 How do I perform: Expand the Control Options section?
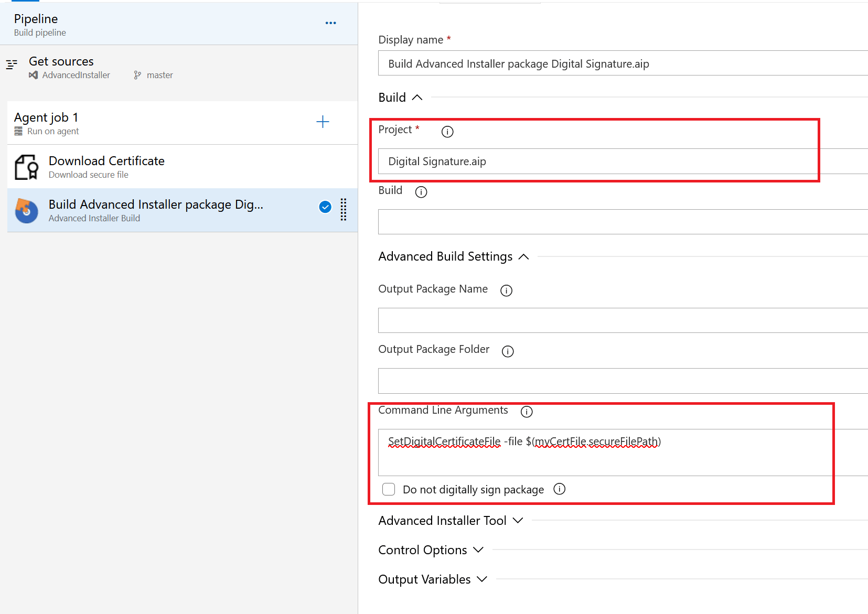pyautogui.click(x=478, y=550)
